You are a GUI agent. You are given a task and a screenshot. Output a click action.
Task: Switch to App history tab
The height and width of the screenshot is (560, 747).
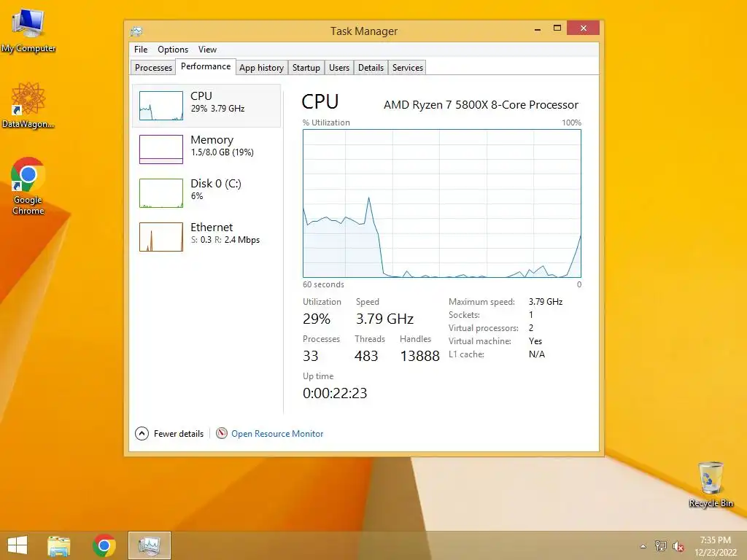coord(262,68)
